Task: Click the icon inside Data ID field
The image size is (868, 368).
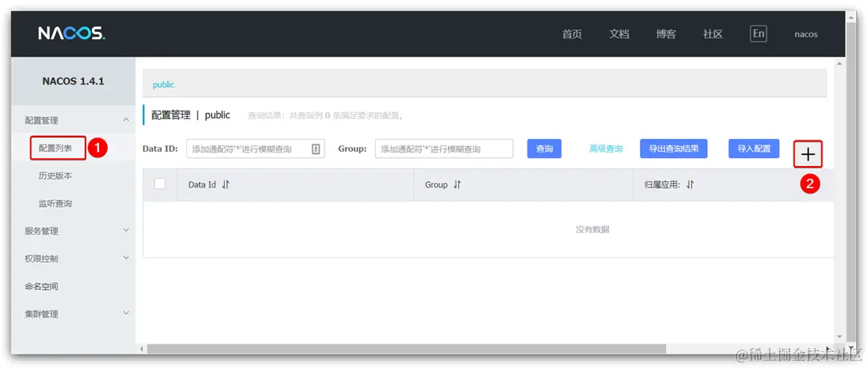Action: (x=316, y=148)
